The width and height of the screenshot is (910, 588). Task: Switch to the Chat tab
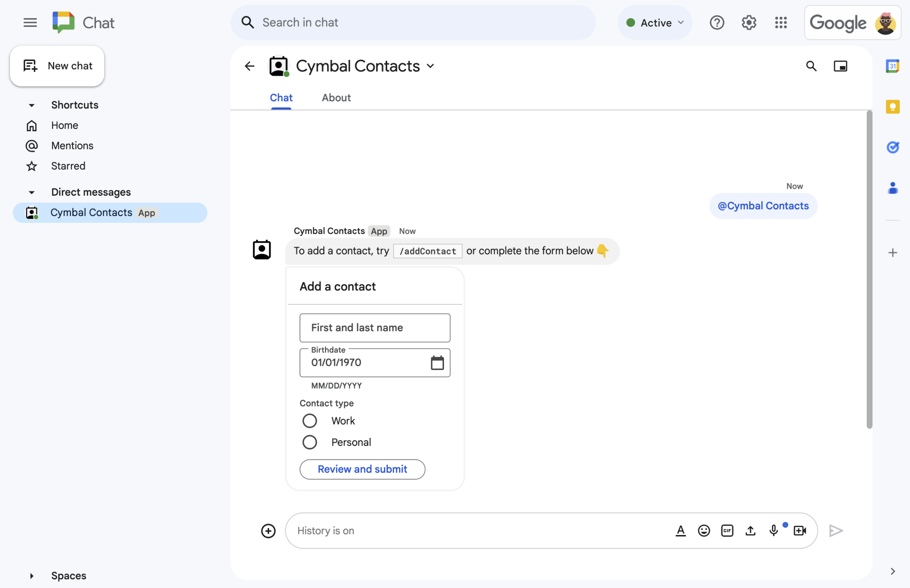pos(281,97)
